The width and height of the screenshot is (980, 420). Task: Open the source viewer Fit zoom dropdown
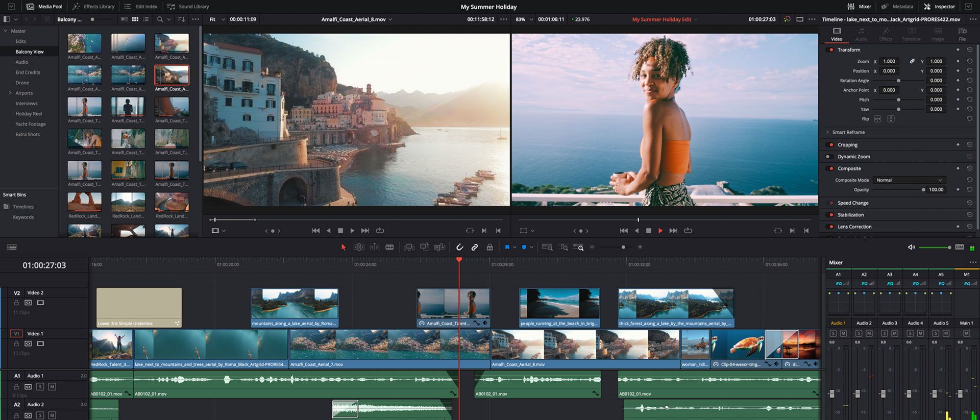point(217,19)
